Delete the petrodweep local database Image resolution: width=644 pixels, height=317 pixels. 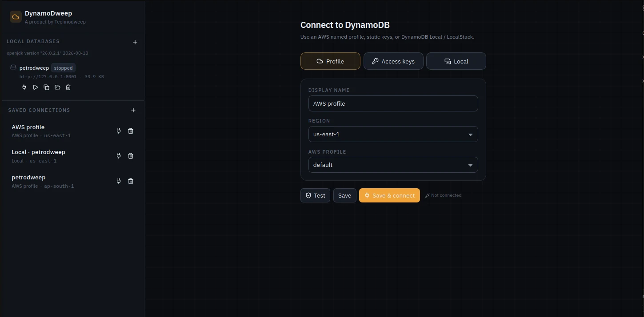68,87
